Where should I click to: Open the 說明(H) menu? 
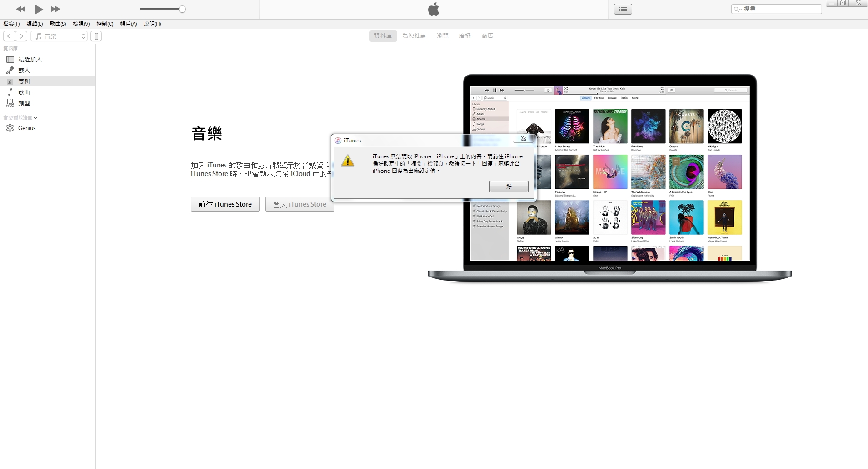click(x=153, y=24)
